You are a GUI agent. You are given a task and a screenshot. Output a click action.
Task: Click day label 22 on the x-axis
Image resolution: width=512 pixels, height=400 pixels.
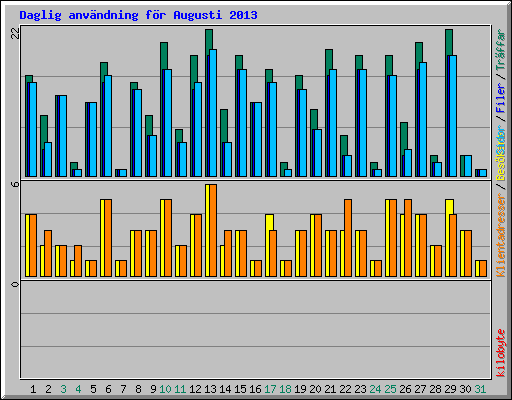click(x=345, y=389)
